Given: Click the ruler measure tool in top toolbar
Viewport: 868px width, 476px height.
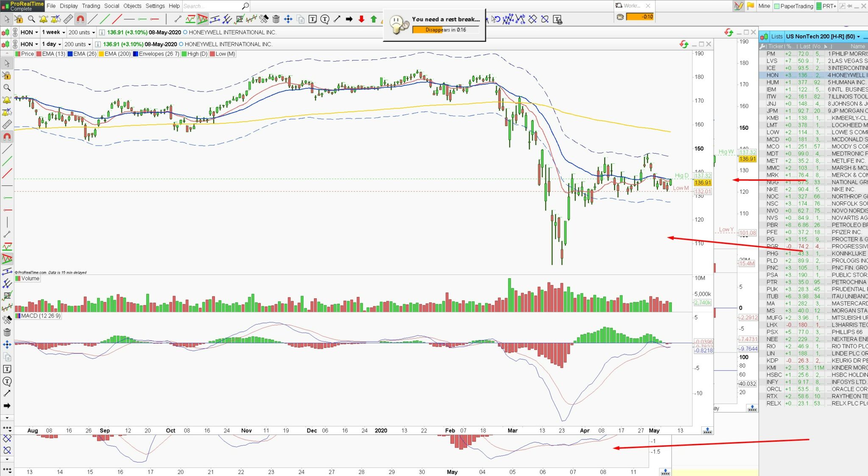Looking at the screenshot, I should tap(68, 19).
